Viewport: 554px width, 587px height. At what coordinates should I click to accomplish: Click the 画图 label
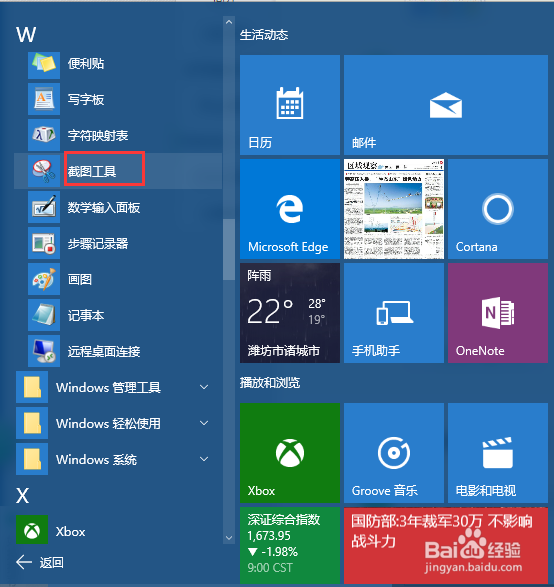pos(80,279)
